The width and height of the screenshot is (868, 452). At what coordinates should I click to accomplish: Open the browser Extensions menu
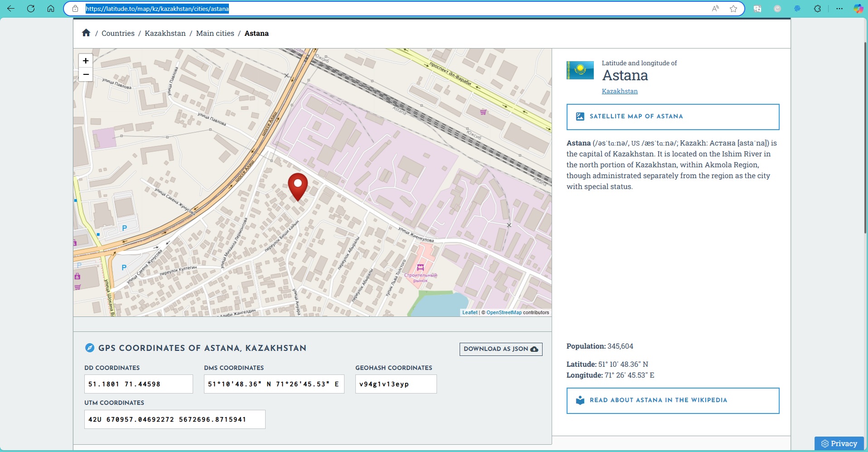click(x=817, y=9)
